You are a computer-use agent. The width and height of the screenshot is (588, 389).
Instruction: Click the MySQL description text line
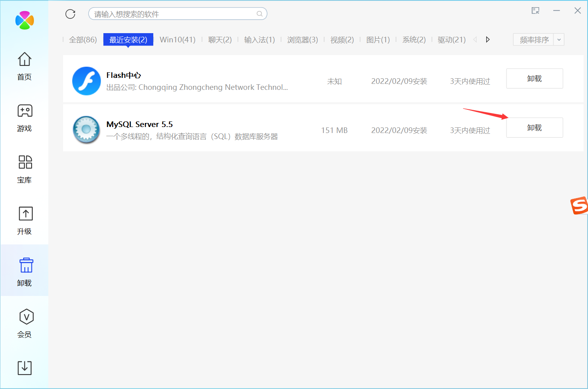point(192,137)
